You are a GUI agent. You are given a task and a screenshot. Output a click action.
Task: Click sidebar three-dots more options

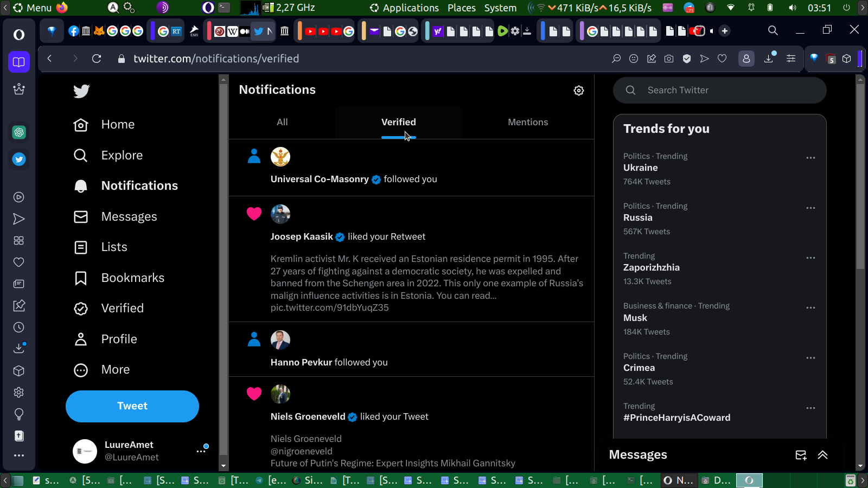point(19,455)
